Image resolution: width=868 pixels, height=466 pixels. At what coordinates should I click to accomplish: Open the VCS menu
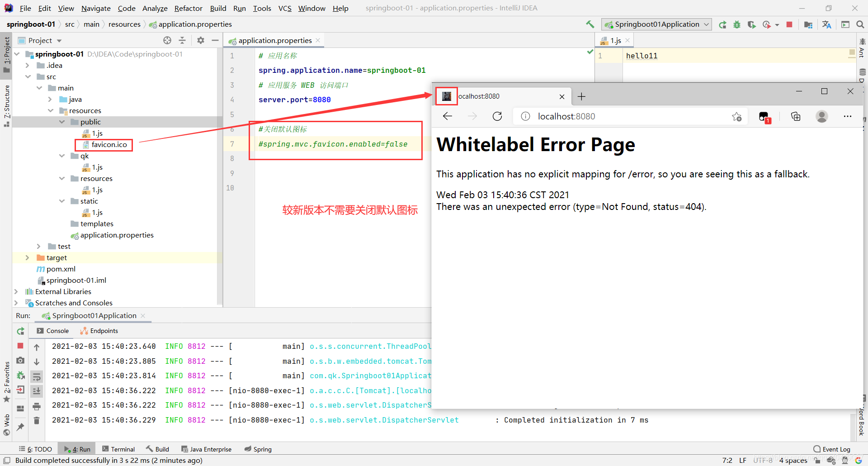tap(285, 8)
